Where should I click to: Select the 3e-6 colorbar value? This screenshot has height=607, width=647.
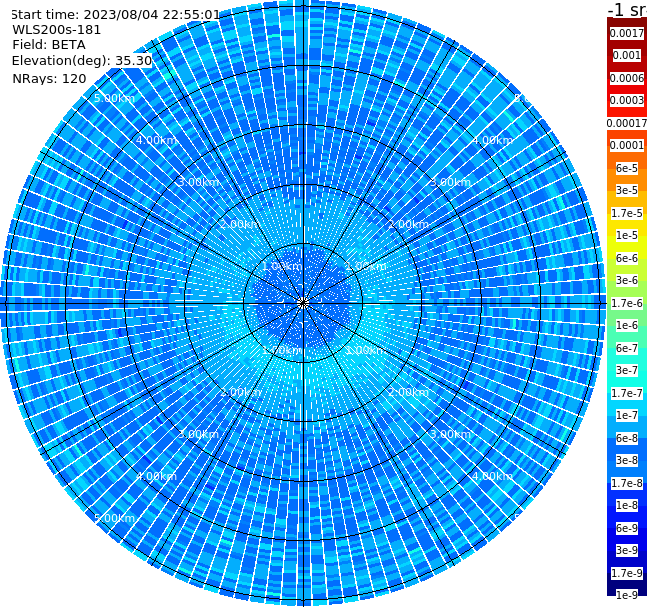click(x=627, y=280)
